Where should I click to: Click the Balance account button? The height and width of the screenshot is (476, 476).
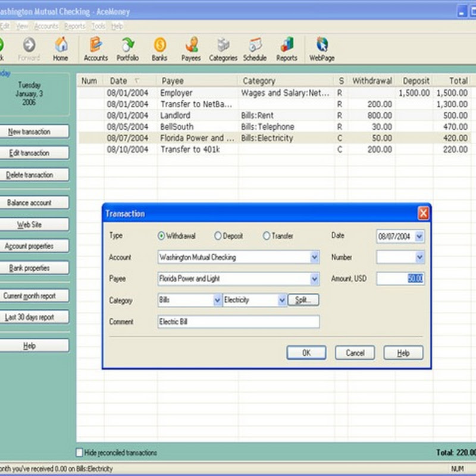coord(34,203)
